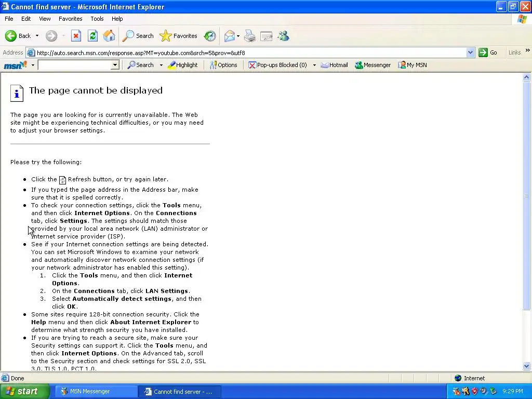The image size is (532, 399).
Task: Open the Back button history dropdown
Action: point(37,36)
